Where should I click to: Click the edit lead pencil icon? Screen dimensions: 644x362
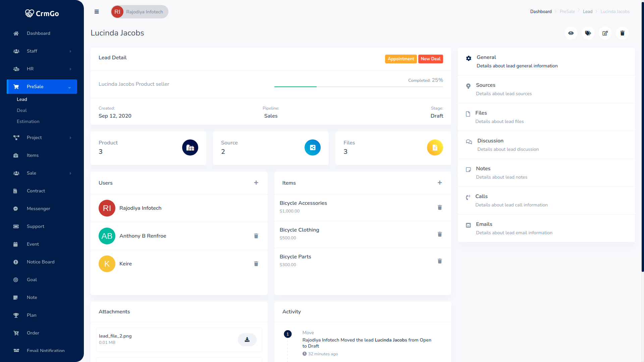click(x=605, y=33)
